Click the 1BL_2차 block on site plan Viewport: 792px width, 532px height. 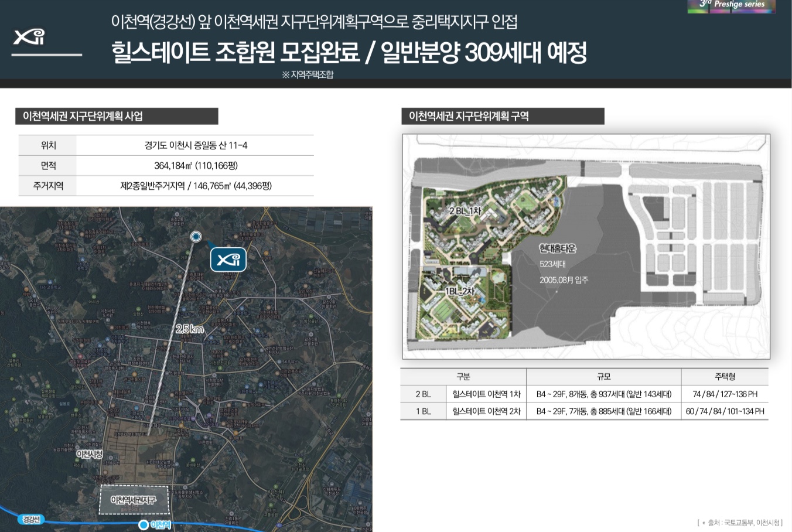[x=459, y=291]
